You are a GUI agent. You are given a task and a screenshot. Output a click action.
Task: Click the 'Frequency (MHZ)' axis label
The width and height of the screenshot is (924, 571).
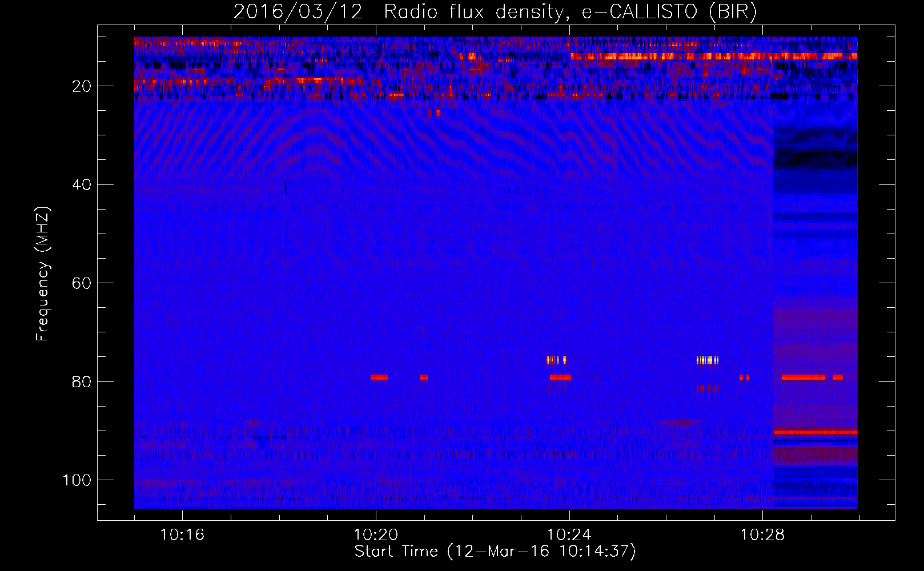coord(43,274)
